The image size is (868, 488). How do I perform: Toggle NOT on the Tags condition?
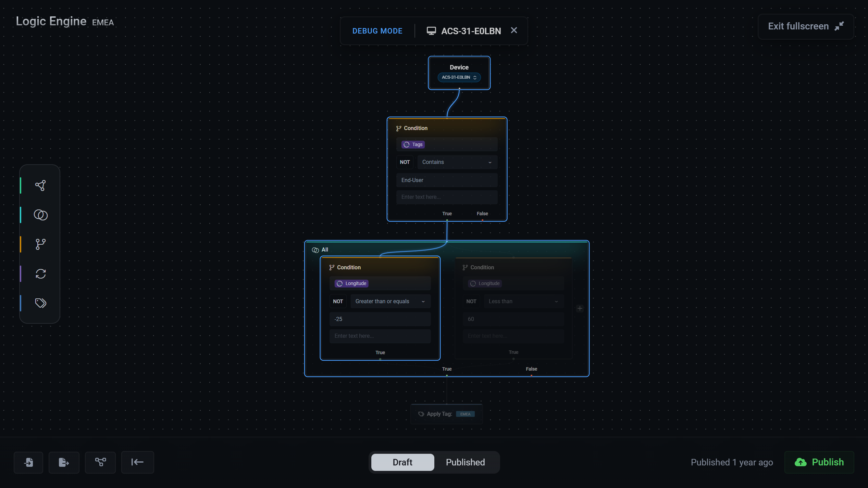tap(405, 162)
